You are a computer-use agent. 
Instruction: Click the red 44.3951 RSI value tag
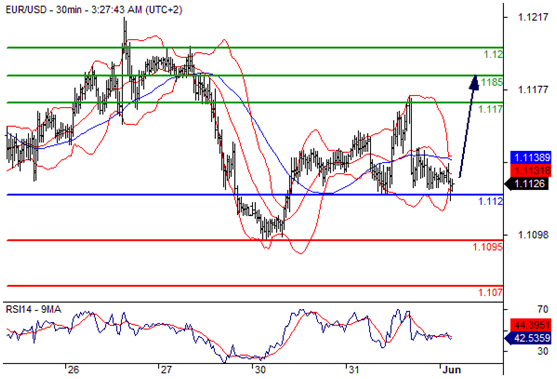[531, 324]
